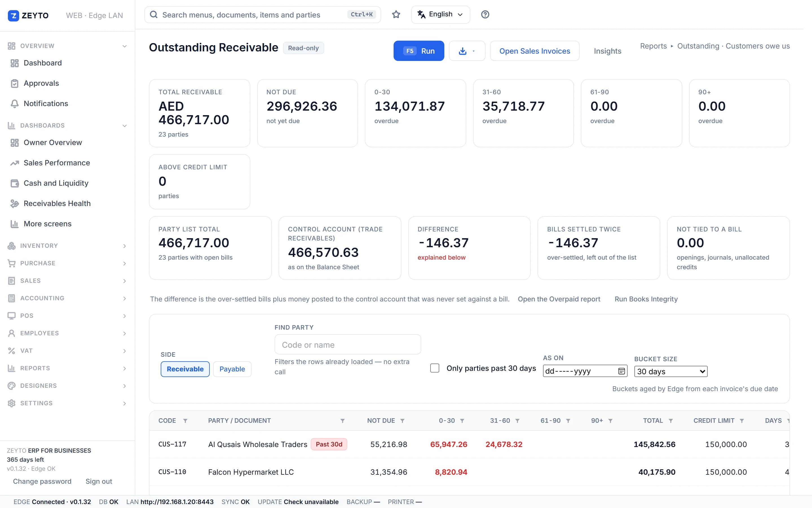Open the VAT menu section
The width and height of the screenshot is (812, 508).
tap(67, 351)
